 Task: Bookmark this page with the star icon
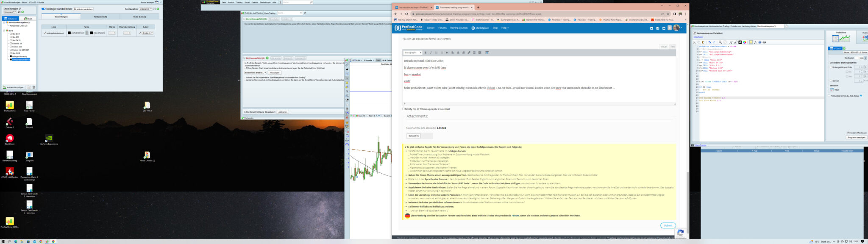(x=668, y=14)
